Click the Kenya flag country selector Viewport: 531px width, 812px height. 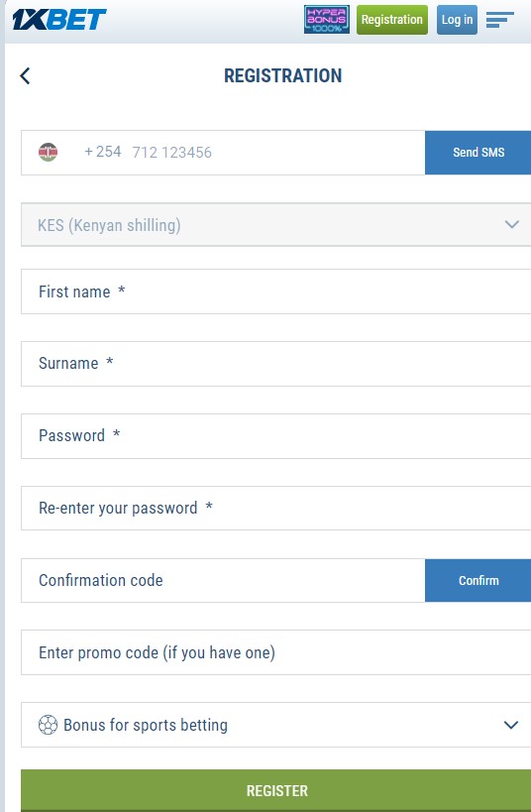pos(49,153)
